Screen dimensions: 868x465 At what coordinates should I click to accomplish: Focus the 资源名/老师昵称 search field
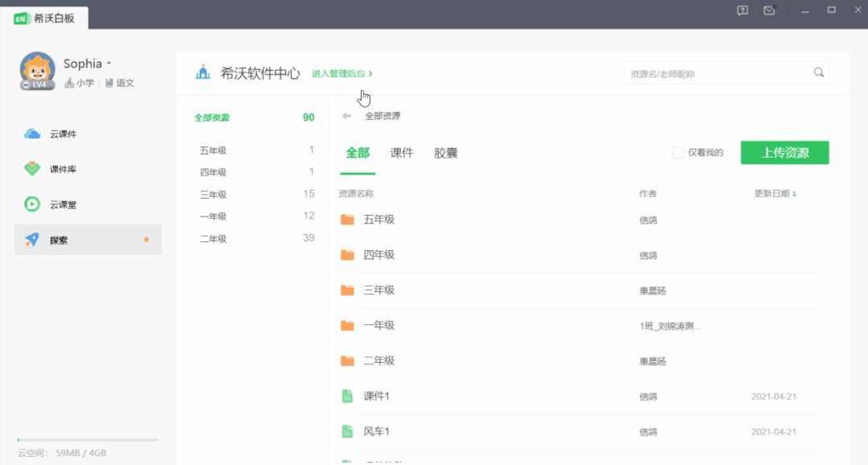coord(715,73)
